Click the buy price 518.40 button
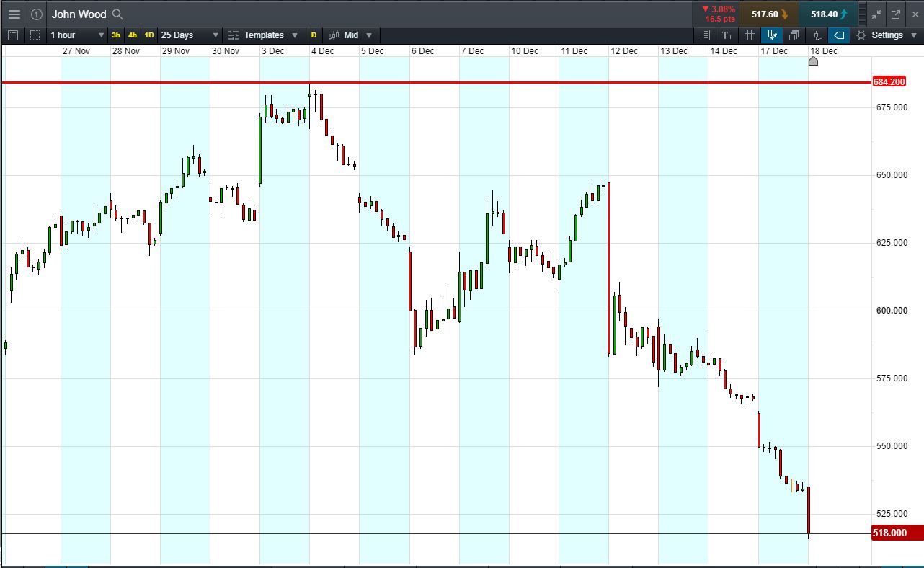Image resolution: width=924 pixels, height=568 pixels. pos(828,14)
